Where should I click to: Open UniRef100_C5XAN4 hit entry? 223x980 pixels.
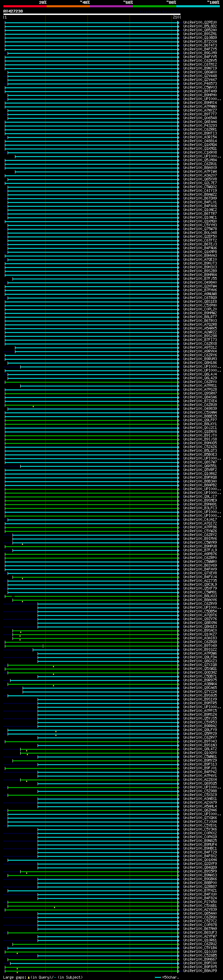tap(200, 412)
